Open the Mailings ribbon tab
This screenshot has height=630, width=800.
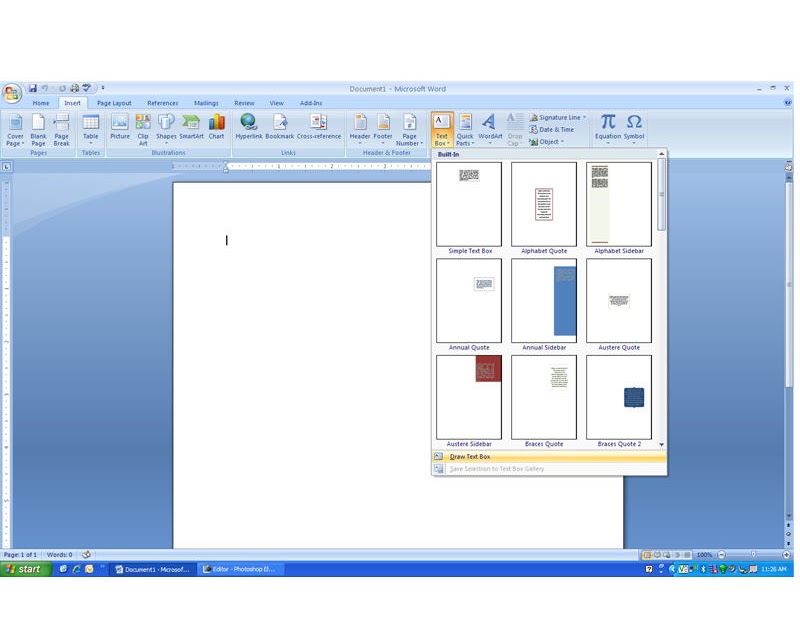coord(205,102)
